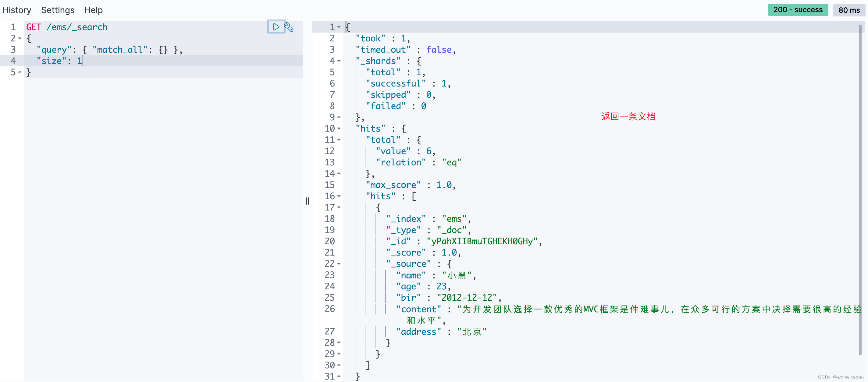This screenshot has width=868, height=382.
Task: Click fold marker on response line 30
Action: [339, 365]
